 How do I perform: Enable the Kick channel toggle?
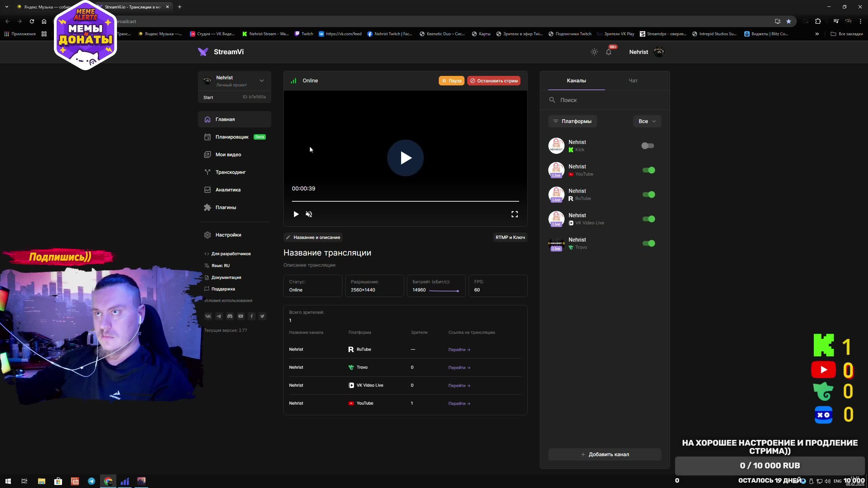click(x=648, y=146)
